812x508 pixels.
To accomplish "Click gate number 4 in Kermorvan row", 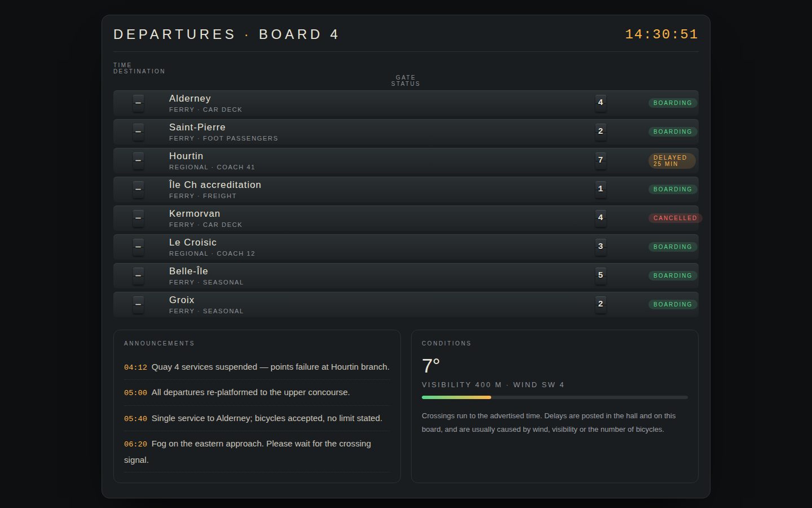I will pos(601,218).
